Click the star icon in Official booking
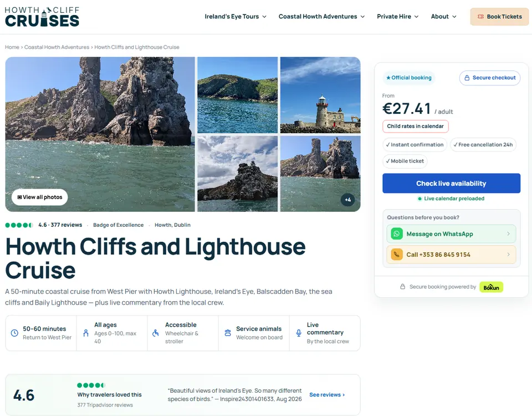532x416 pixels. [388, 78]
